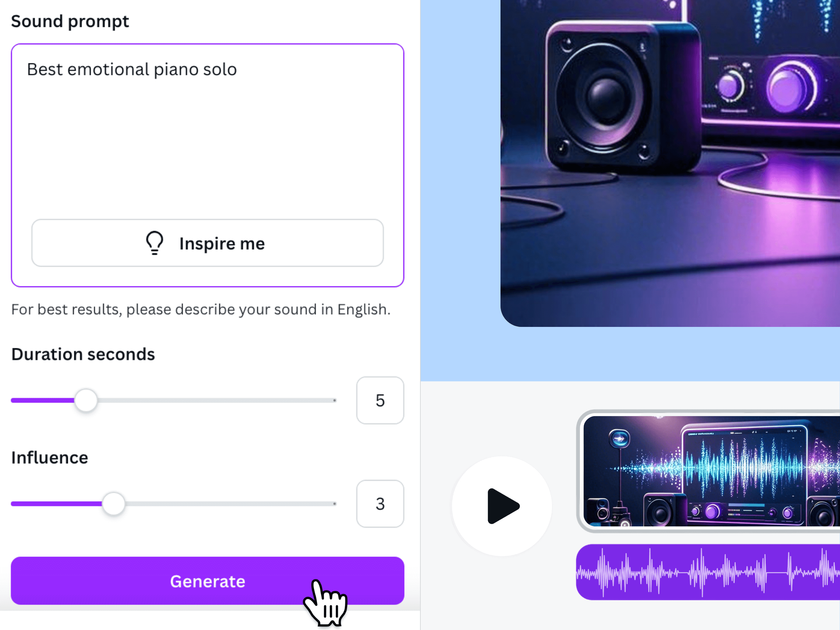The image size is (840, 630).
Task: Click the end of the Duration slider track
Action: [334, 400]
